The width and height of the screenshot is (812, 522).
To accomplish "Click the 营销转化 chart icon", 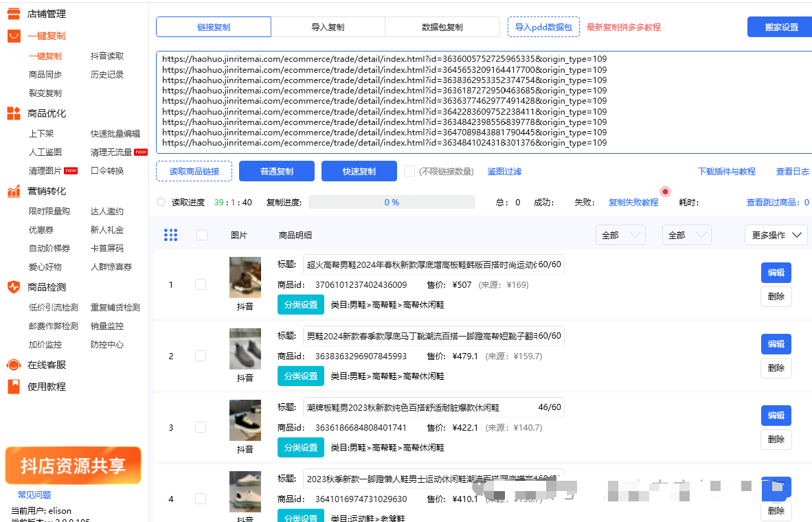I will coord(14,192).
